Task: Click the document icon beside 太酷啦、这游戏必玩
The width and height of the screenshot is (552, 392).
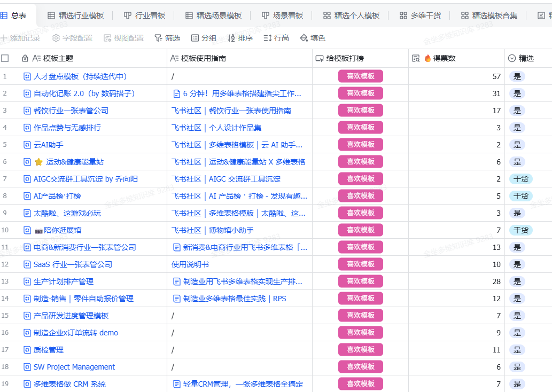Action: coord(27,213)
